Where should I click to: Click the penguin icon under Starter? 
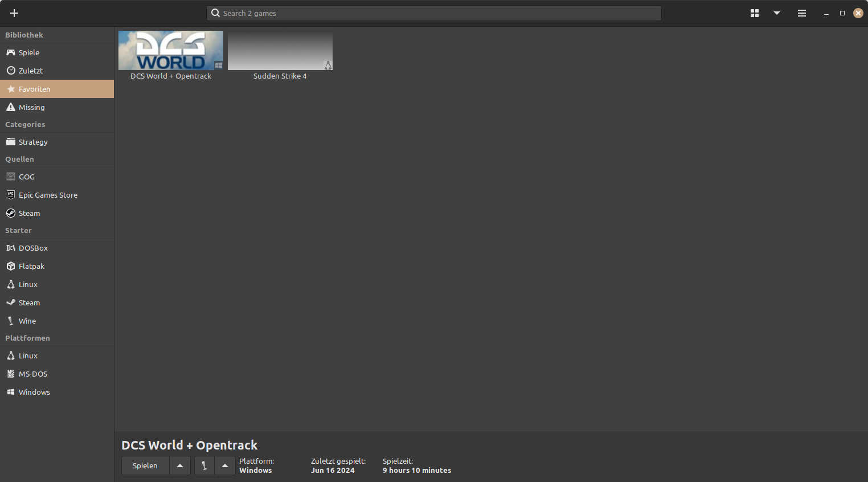click(11, 284)
